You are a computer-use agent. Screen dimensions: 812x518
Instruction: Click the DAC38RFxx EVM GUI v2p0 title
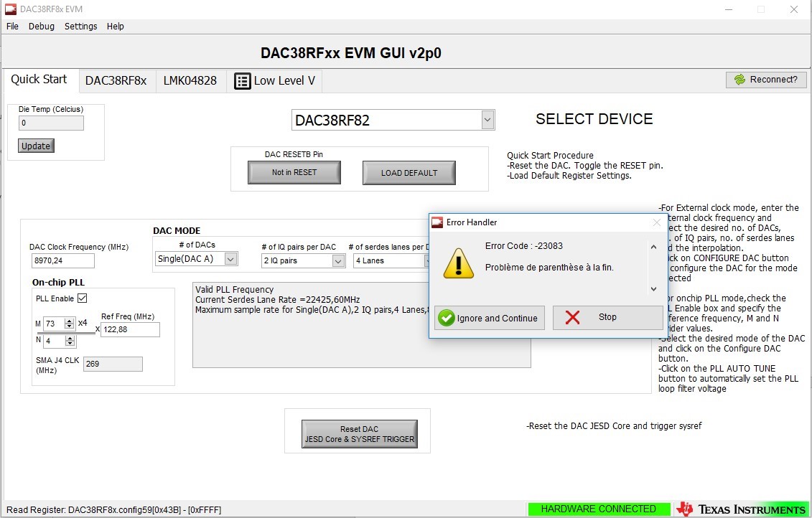351,53
